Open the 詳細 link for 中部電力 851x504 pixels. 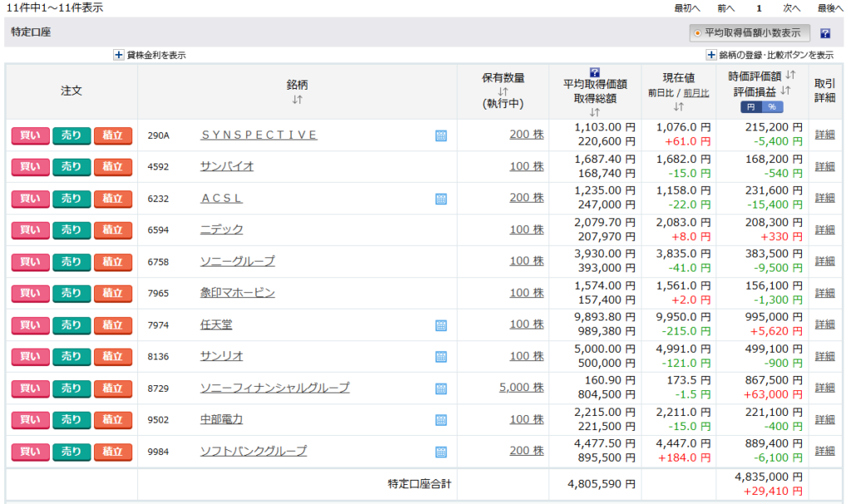pyautogui.click(x=824, y=419)
